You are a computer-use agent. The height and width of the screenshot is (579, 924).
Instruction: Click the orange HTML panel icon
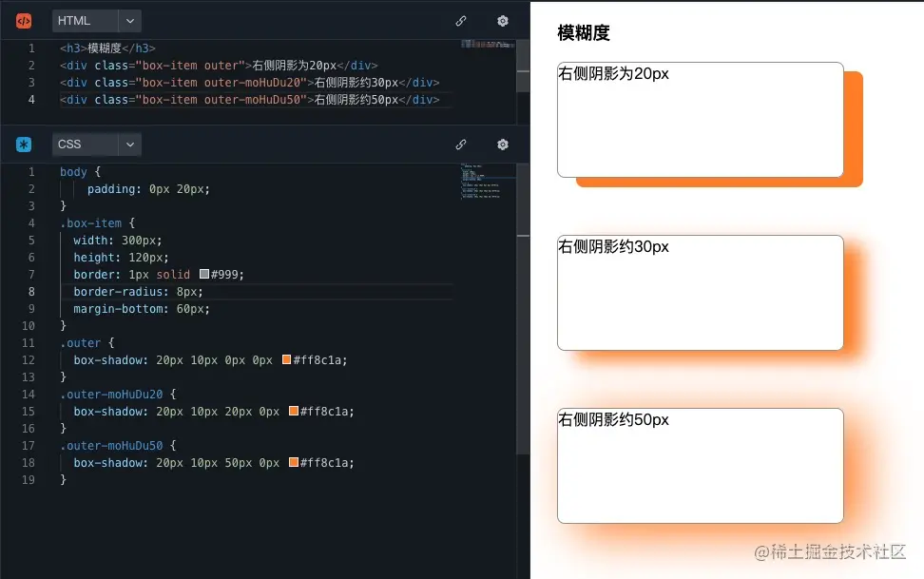coord(24,21)
